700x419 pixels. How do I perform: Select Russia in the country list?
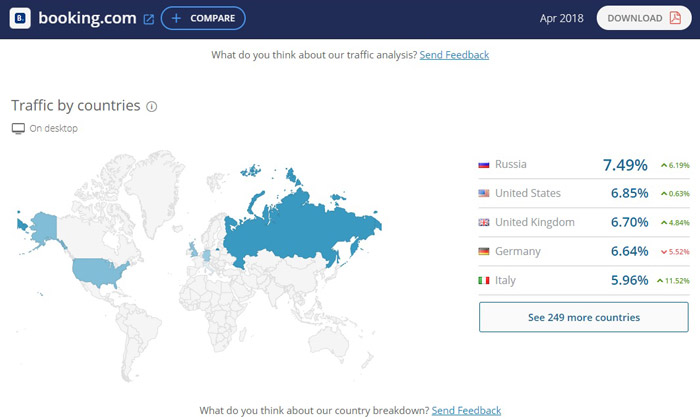coord(511,164)
